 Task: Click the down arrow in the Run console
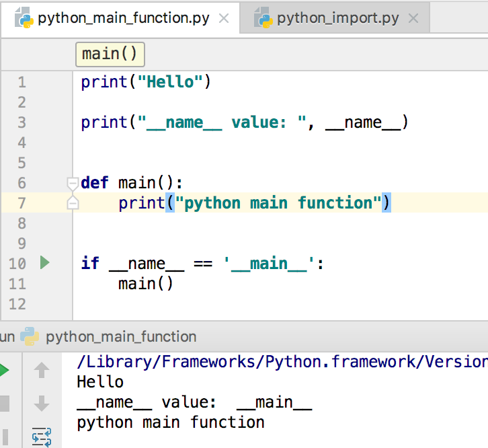(x=42, y=404)
